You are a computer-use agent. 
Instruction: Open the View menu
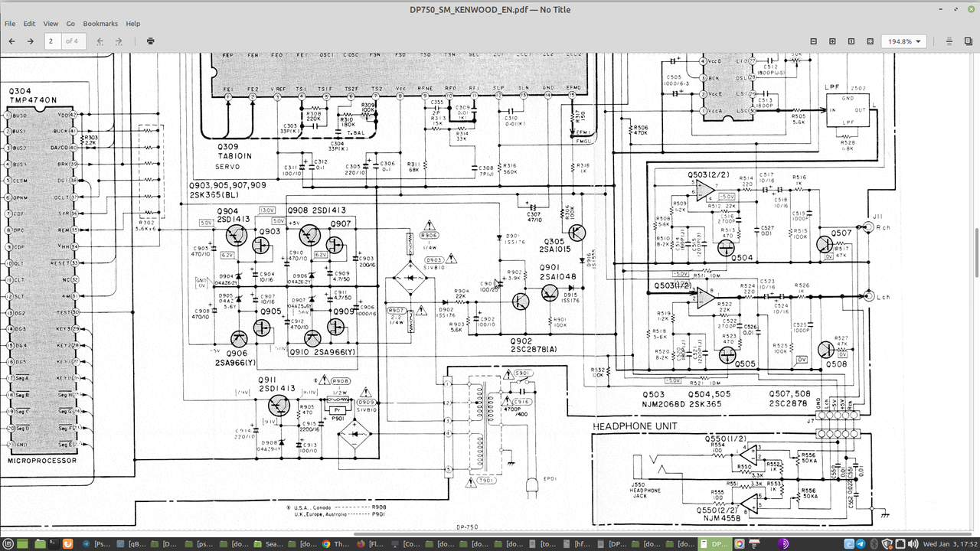coord(51,24)
